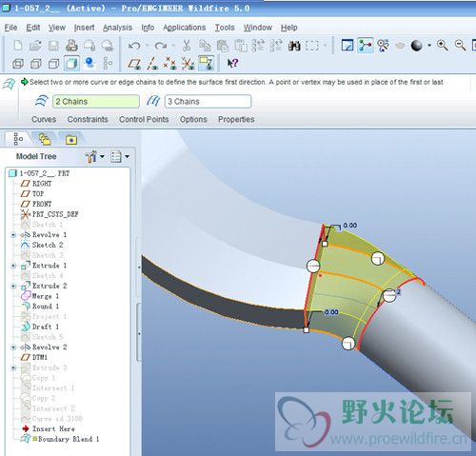The height and width of the screenshot is (456, 476).
Task: Open the Properties dashboard tab
Action: click(x=236, y=119)
